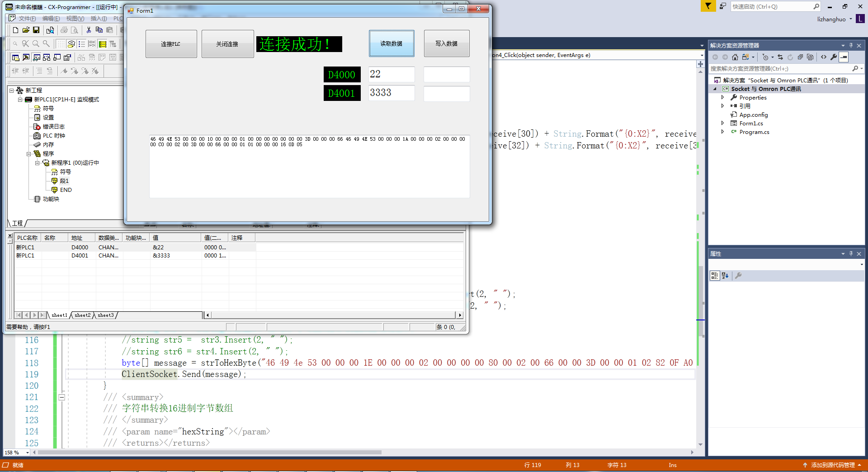Open the View Code icon in Solution Explorer
Image resolution: width=868 pixels, height=472 pixels.
click(824, 57)
